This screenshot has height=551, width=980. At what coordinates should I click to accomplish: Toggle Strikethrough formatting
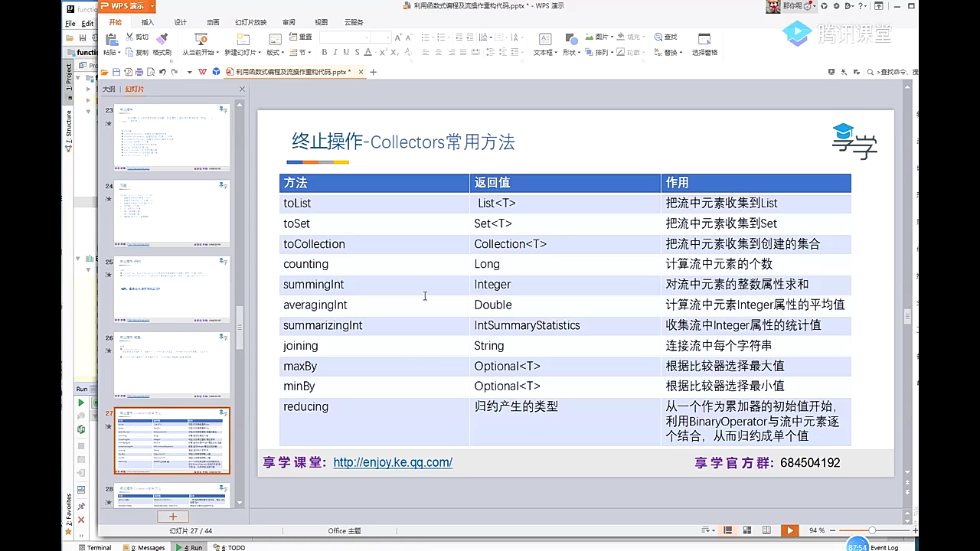357,53
